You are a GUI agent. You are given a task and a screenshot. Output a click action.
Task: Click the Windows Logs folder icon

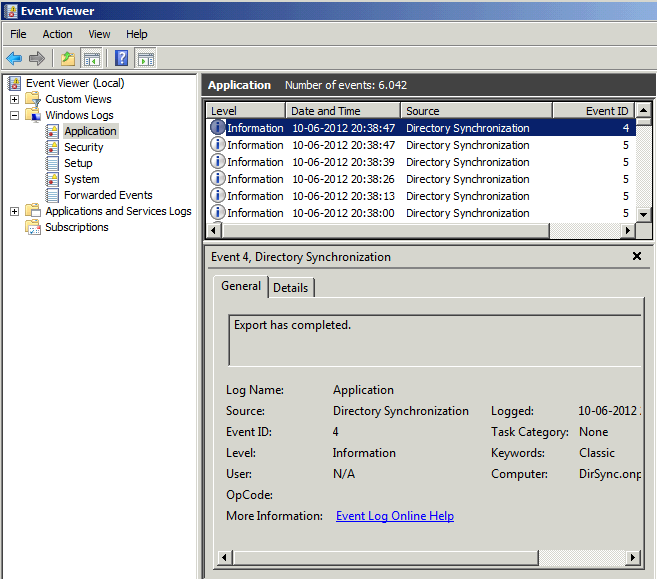[x=33, y=115]
